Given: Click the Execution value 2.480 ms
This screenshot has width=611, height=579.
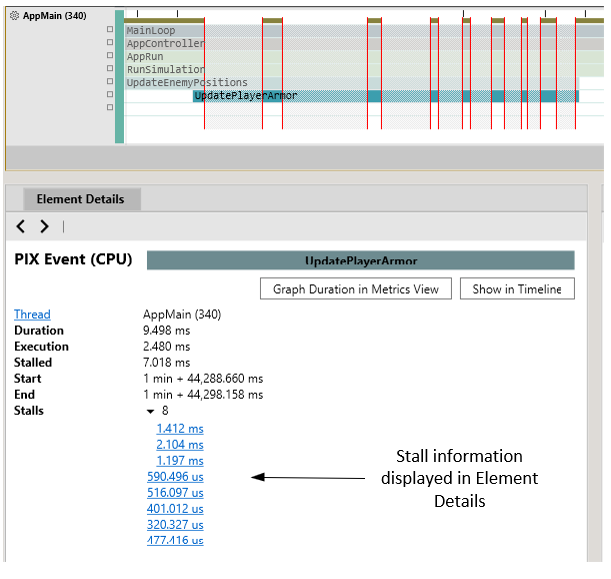Looking at the screenshot, I should tap(166, 347).
